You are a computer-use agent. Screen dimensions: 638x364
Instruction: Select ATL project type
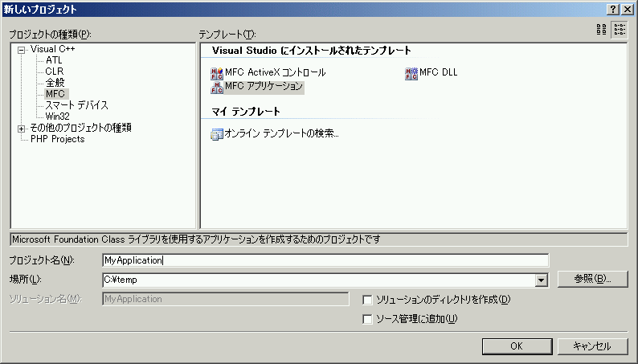[54, 60]
